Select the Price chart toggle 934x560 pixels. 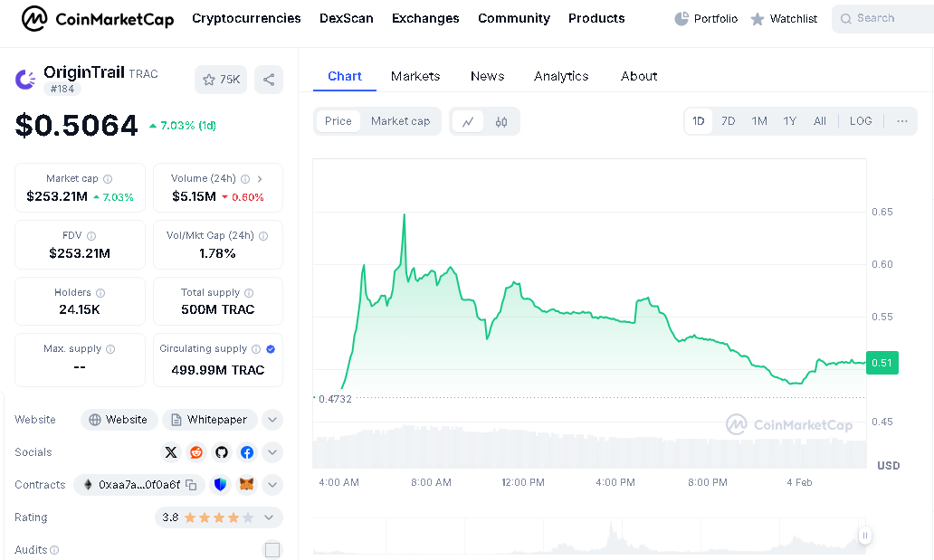click(x=338, y=121)
